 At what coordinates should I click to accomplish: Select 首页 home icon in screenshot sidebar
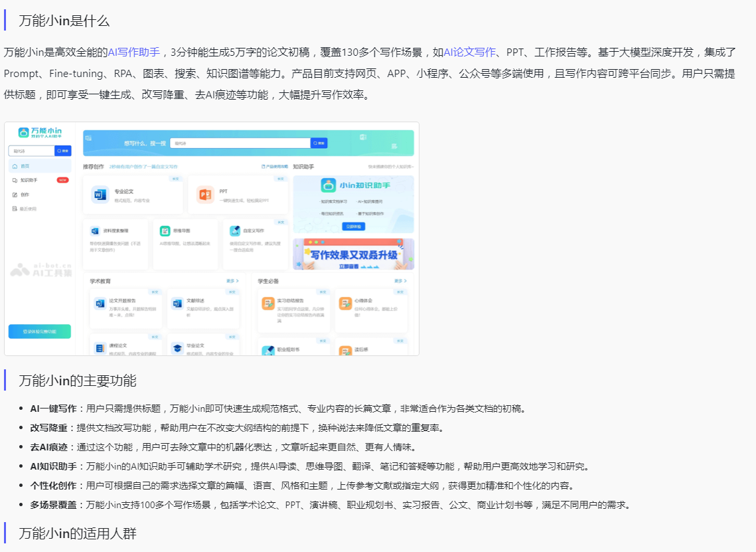pos(15,166)
